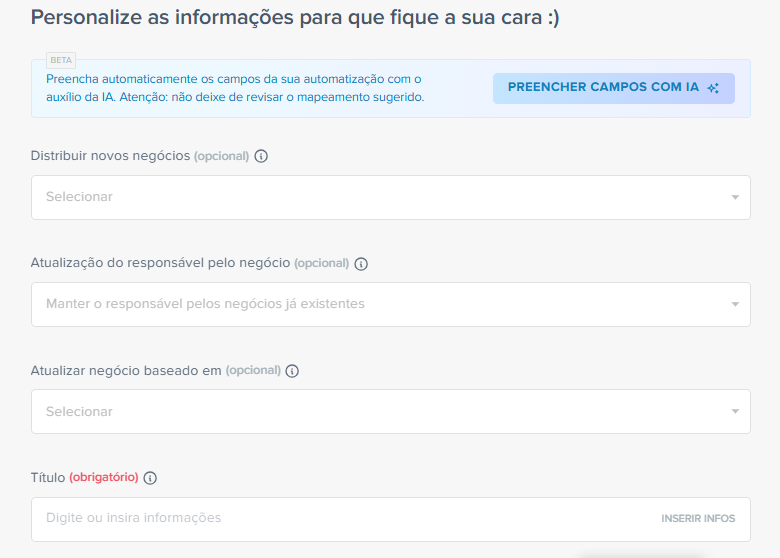Open the Manter o responsável dropdown

point(390,304)
